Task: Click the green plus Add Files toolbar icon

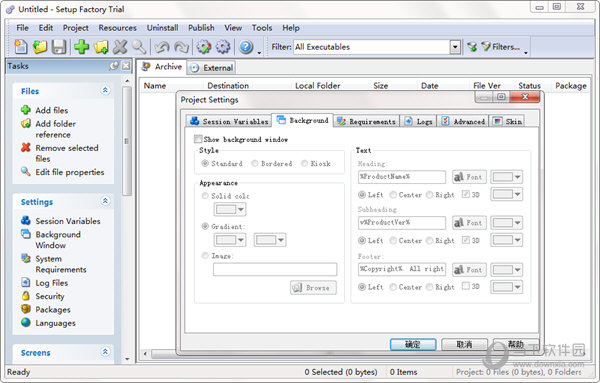Action: pos(82,47)
